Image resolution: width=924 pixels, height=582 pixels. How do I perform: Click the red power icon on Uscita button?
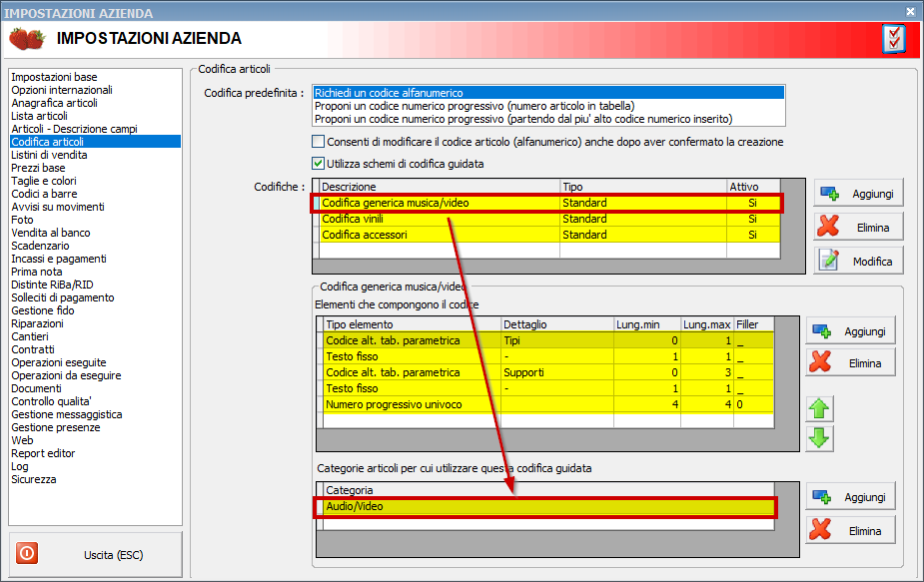click(x=25, y=553)
